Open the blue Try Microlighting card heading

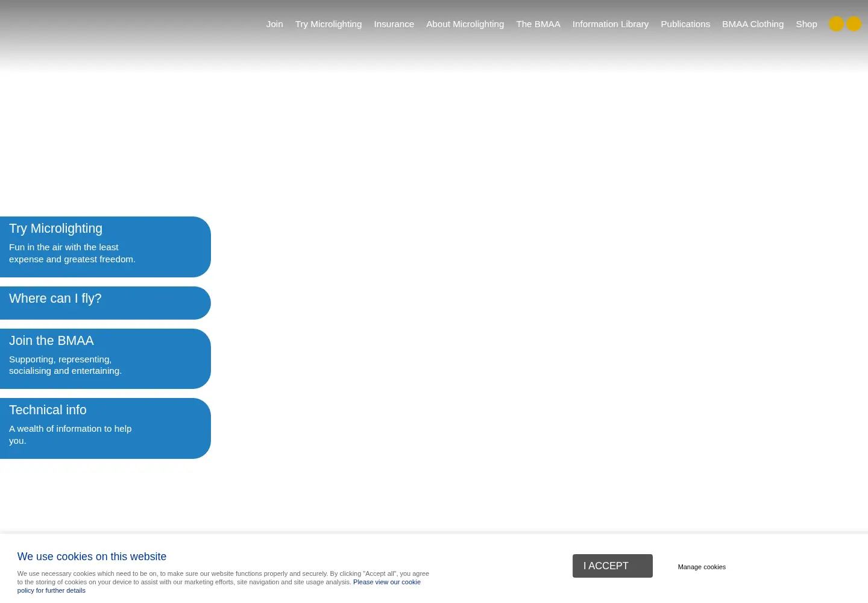pyautogui.click(x=55, y=229)
